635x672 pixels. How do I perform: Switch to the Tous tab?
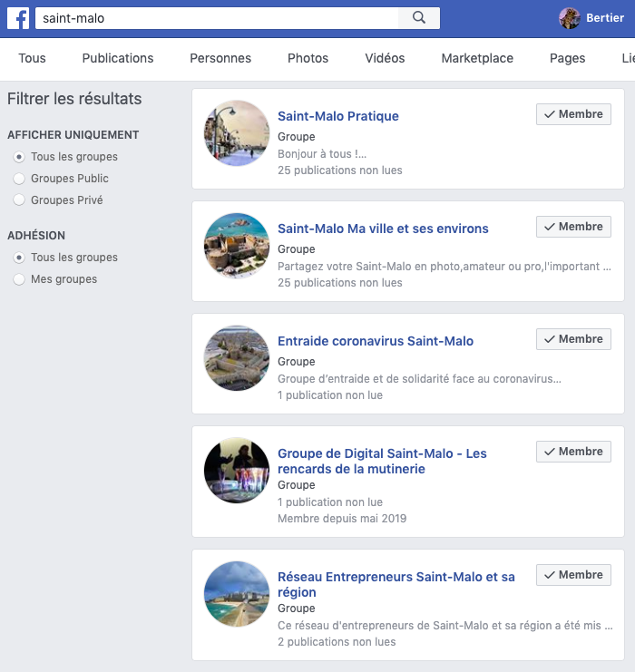click(x=32, y=58)
